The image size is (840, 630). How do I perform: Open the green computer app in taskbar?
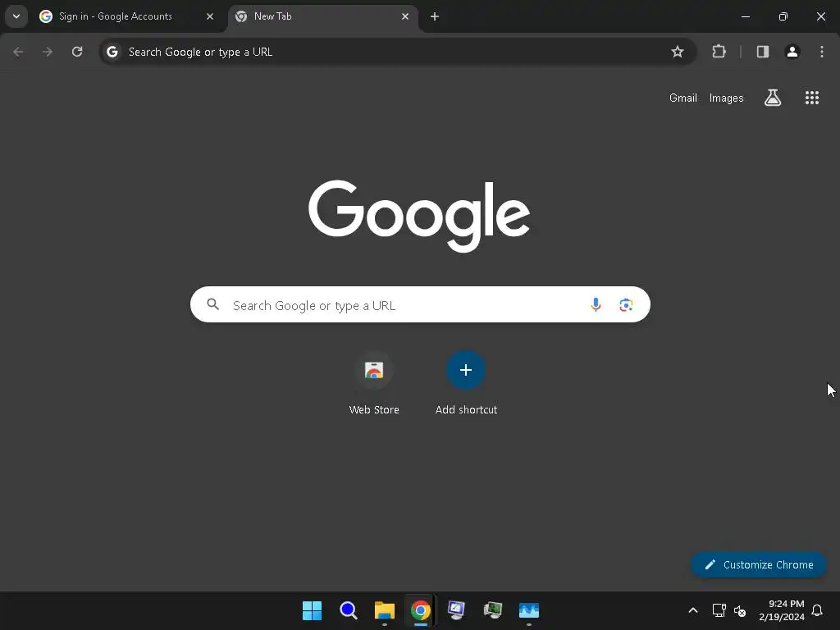(x=493, y=610)
